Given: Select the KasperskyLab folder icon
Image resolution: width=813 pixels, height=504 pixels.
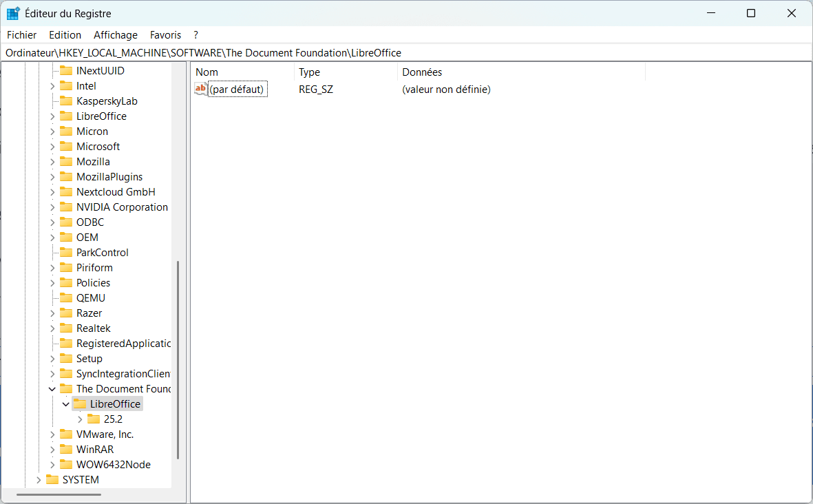Looking at the screenshot, I should [66, 101].
